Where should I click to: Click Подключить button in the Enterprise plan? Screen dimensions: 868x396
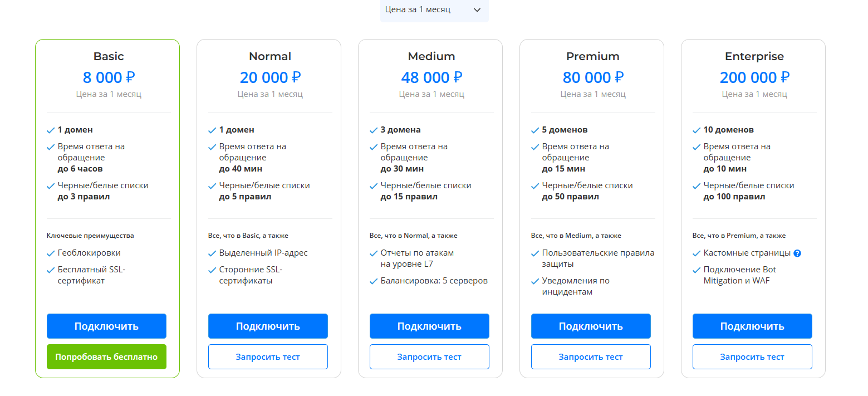click(752, 326)
